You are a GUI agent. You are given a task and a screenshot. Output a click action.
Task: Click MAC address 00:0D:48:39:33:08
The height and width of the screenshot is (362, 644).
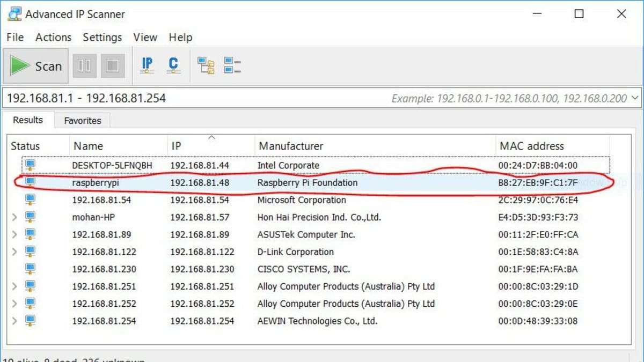tap(538, 321)
